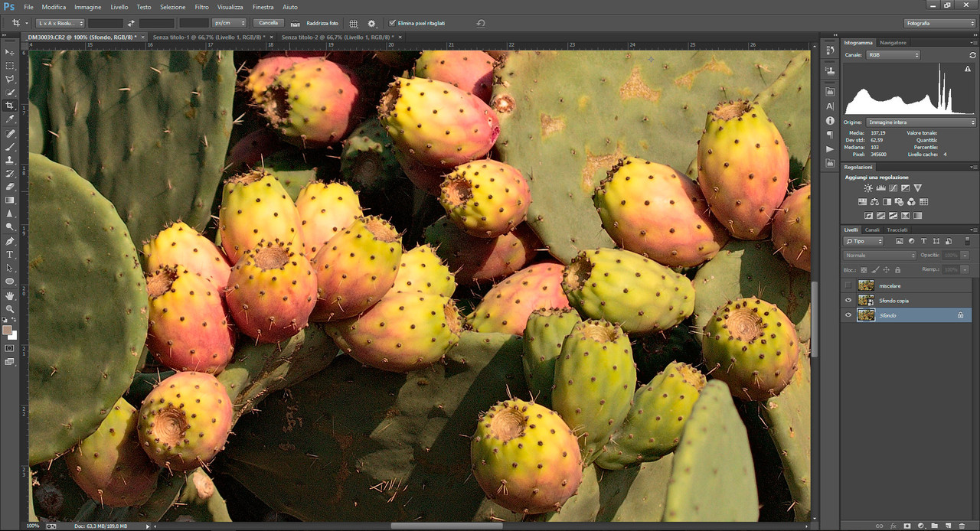Select the Lasso tool

click(10, 79)
